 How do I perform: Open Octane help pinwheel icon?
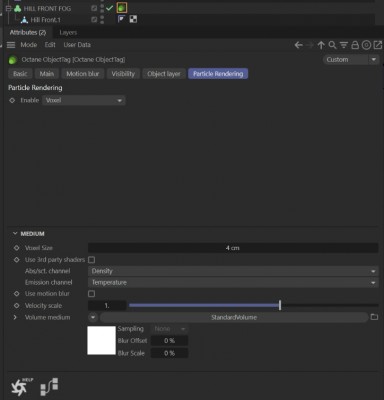tap(21, 387)
